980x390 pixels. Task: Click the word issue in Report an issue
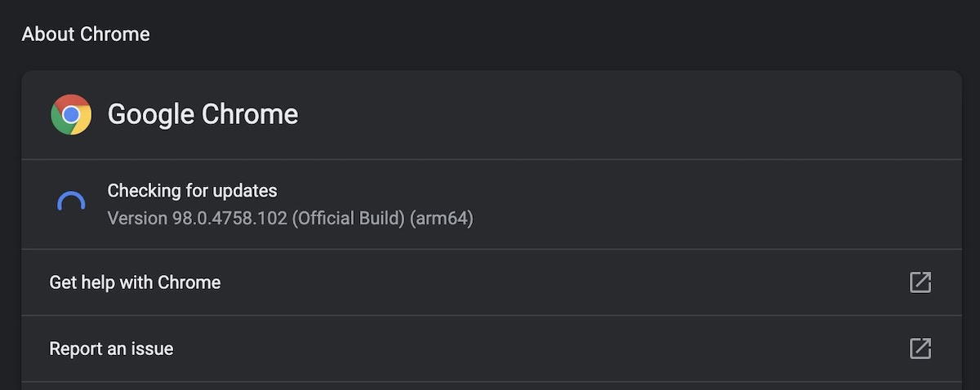tap(153, 348)
